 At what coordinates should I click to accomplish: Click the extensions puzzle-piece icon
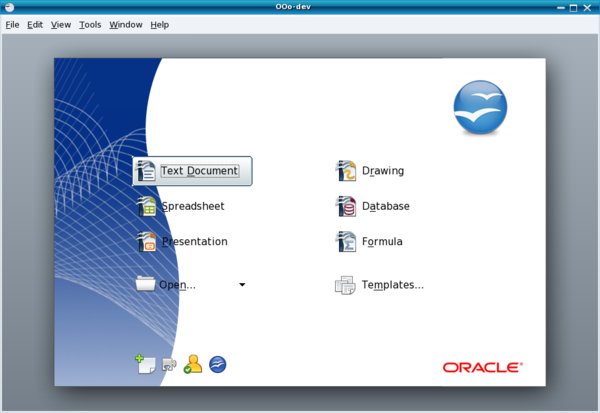click(169, 364)
